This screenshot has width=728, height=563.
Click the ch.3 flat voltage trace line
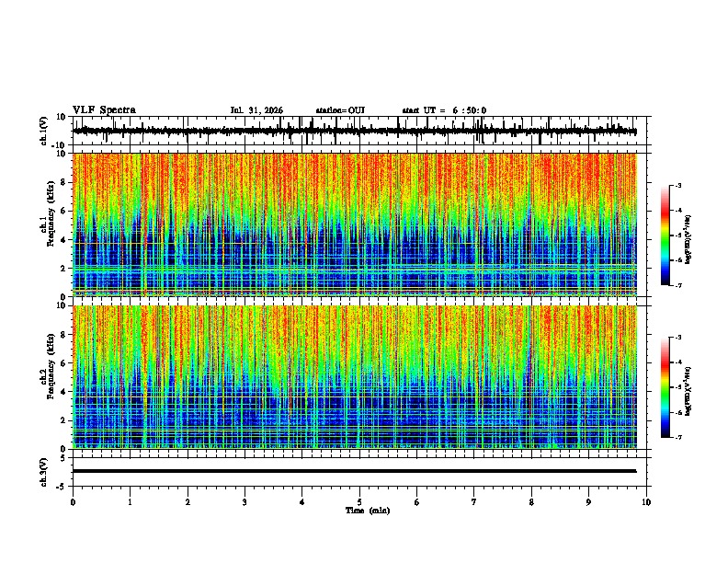tap(355, 471)
